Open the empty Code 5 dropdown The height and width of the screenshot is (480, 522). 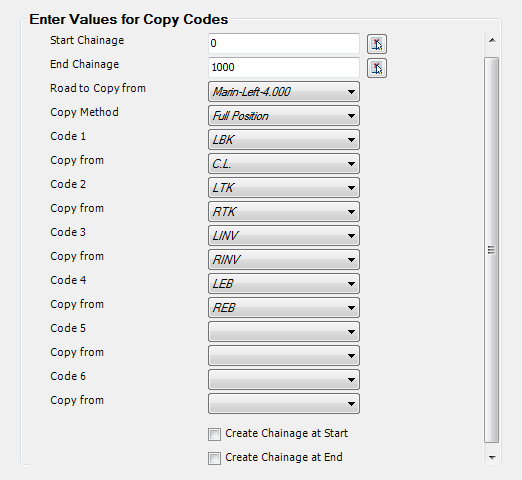tap(284, 332)
